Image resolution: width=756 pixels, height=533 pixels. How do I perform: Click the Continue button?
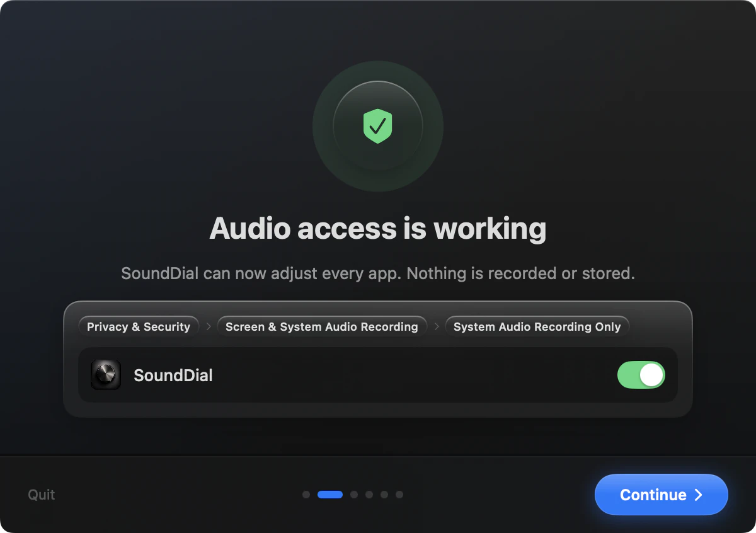click(x=661, y=495)
